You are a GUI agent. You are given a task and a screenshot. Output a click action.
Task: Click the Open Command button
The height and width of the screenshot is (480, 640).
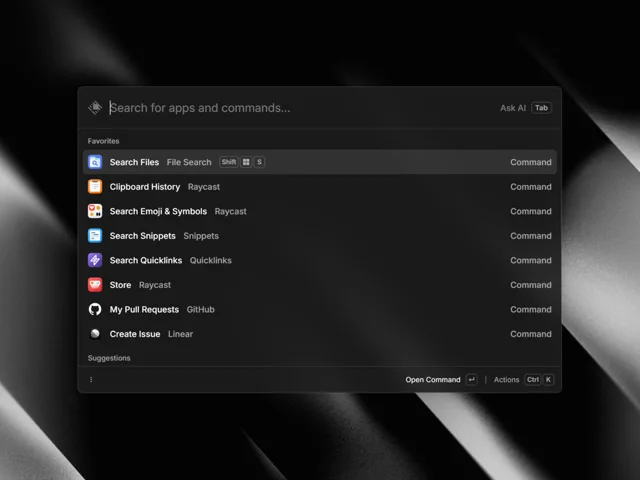coord(433,380)
